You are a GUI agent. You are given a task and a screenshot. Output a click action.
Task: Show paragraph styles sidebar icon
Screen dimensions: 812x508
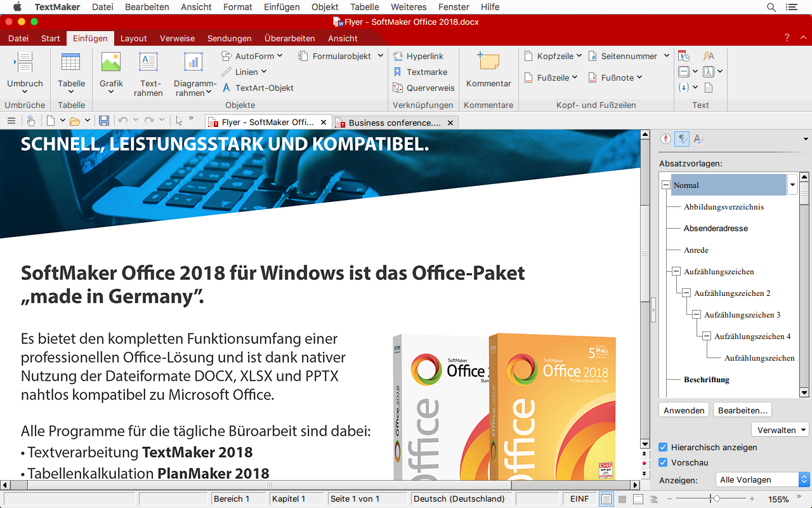[x=682, y=138]
